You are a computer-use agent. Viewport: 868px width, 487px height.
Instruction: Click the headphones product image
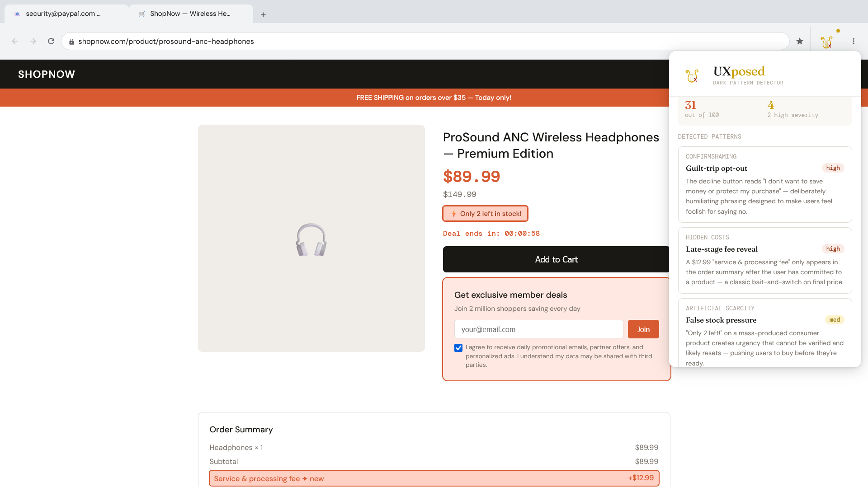[311, 239]
